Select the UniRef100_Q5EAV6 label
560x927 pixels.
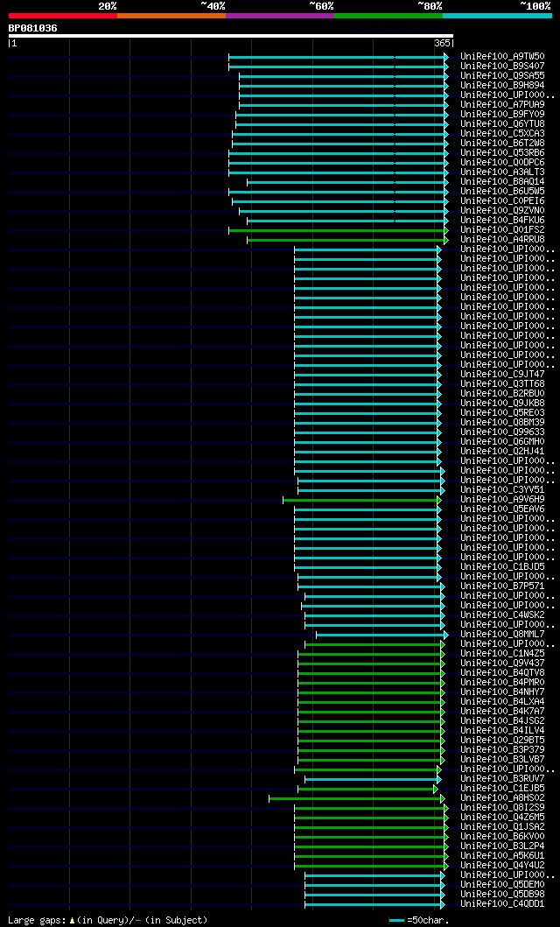tap(503, 509)
